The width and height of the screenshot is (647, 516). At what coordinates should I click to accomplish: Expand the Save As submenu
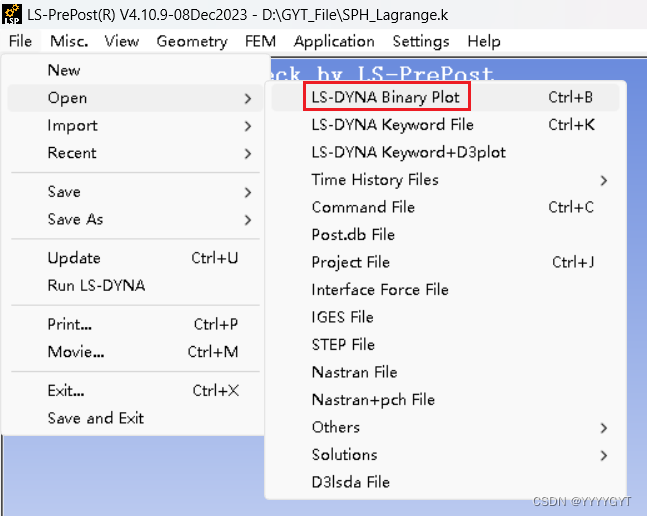coord(135,219)
